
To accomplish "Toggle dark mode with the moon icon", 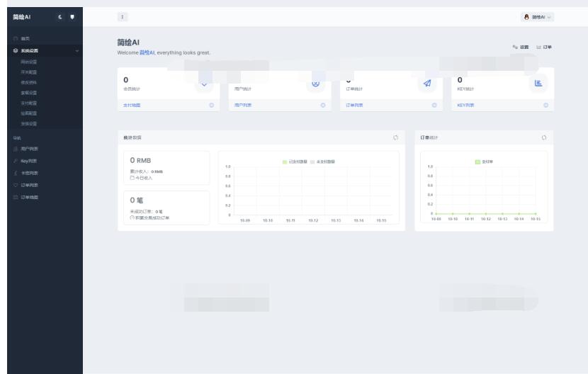I will point(61,16).
